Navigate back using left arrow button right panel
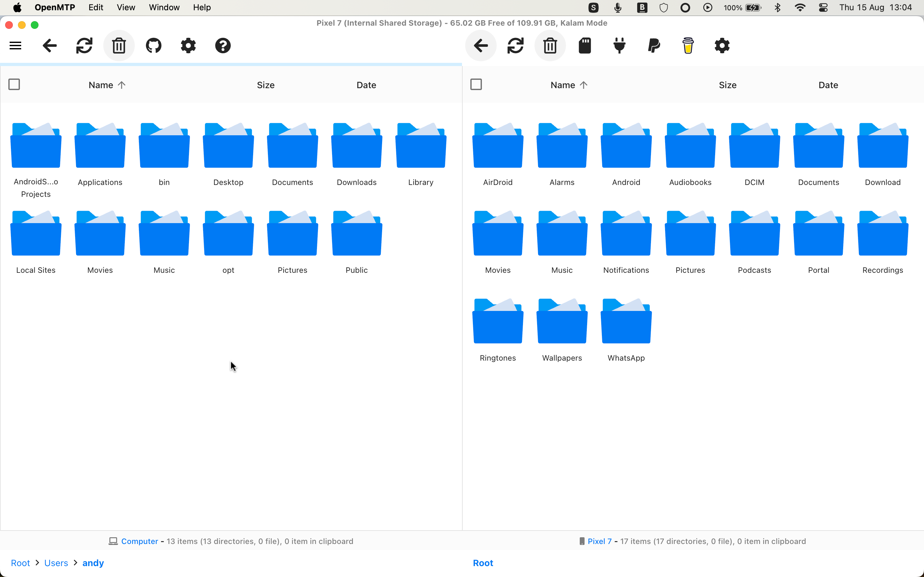The image size is (924, 577). point(481,45)
